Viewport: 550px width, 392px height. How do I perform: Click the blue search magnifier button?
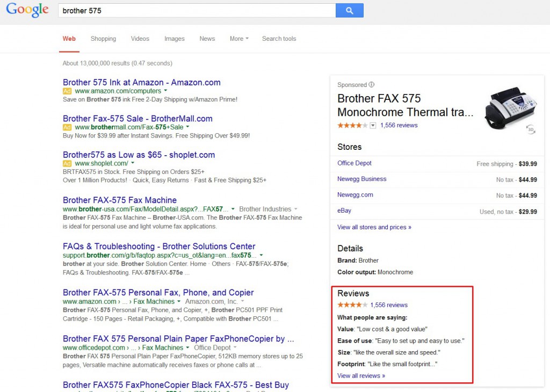[x=349, y=10]
